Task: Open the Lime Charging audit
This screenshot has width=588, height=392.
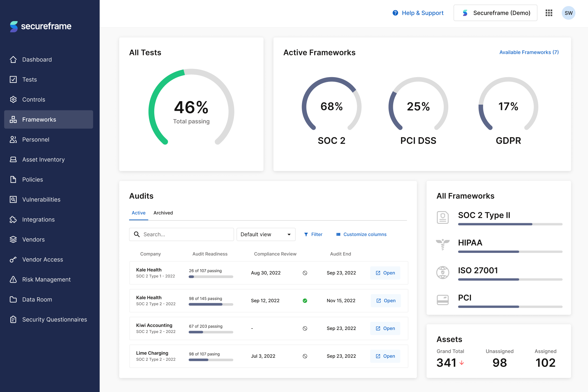Action: (385, 356)
